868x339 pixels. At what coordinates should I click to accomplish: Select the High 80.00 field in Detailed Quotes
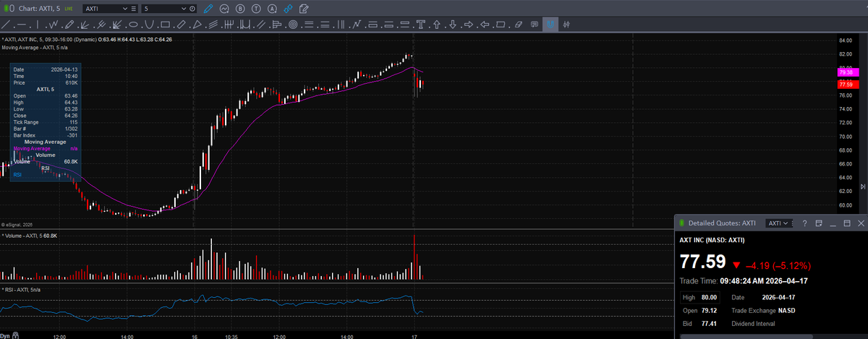[x=701, y=297]
